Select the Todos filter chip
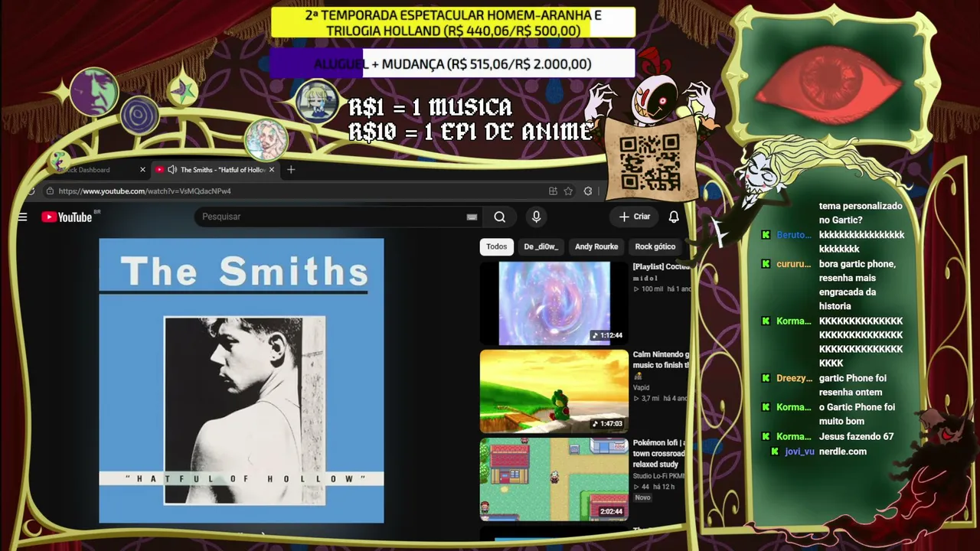Image resolution: width=980 pixels, height=551 pixels. click(x=496, y=246)
